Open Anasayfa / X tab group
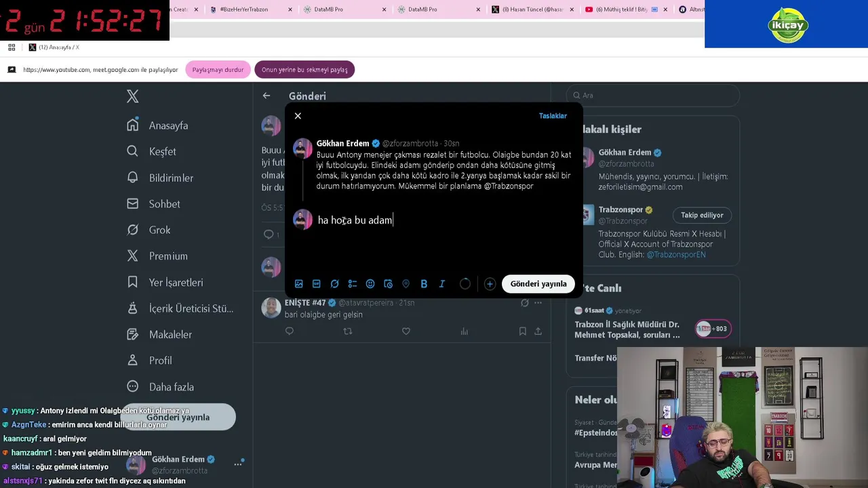The width and height of the screenshot is (868, 488). pos(54,47)
